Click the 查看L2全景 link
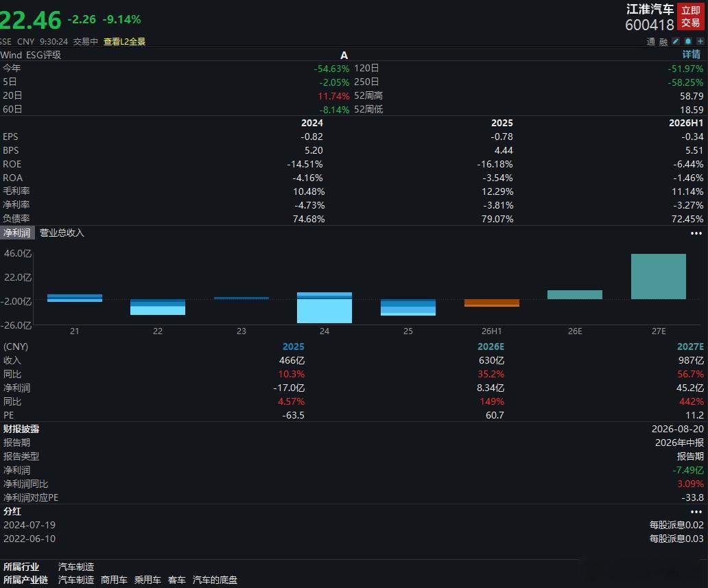The height and width of the screenshot is (588, 708). (125, 42)
